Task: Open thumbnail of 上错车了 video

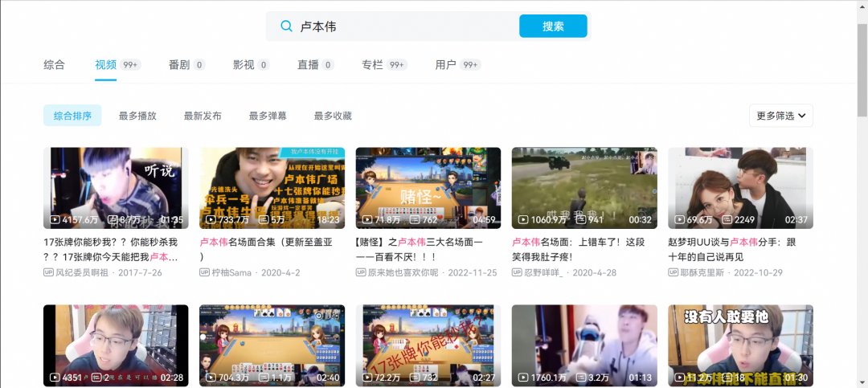Action: coord(584,188)
